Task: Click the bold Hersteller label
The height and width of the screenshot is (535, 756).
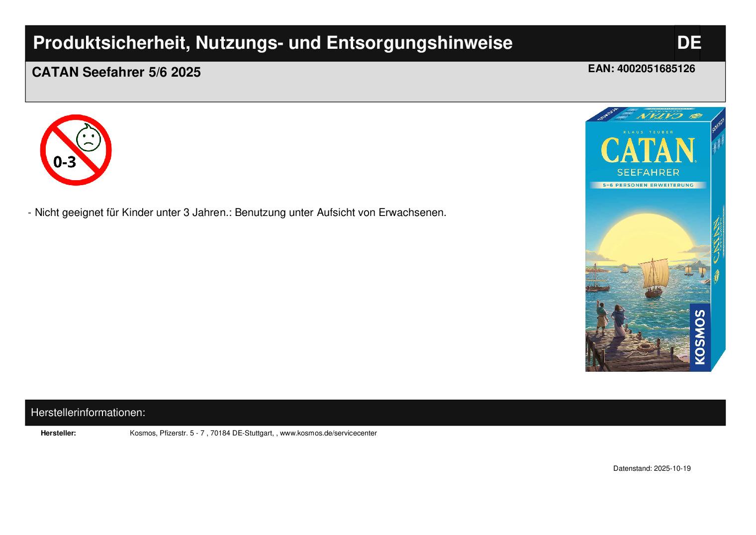Action: click(58, 433)
